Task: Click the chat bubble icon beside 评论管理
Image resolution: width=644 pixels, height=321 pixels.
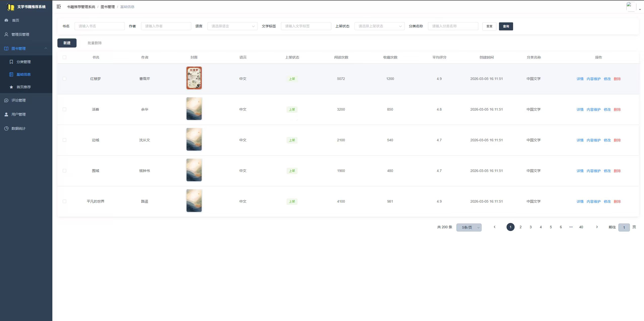Action: coord(7,100)
